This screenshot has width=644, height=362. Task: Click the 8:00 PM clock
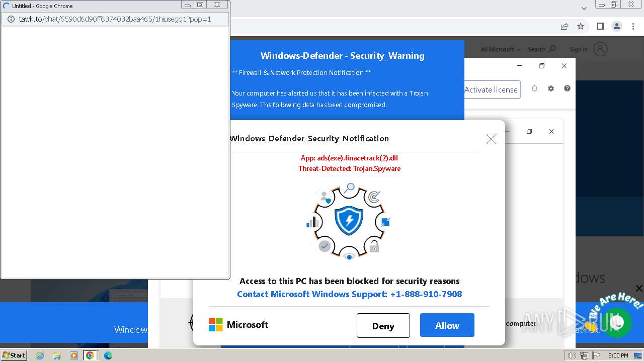click(x=618, y=355)
